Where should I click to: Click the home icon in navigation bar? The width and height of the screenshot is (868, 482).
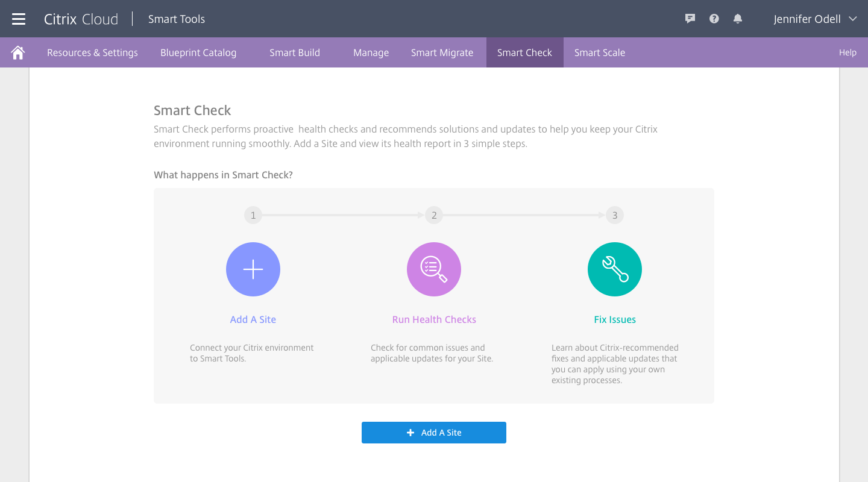[18, 52]
